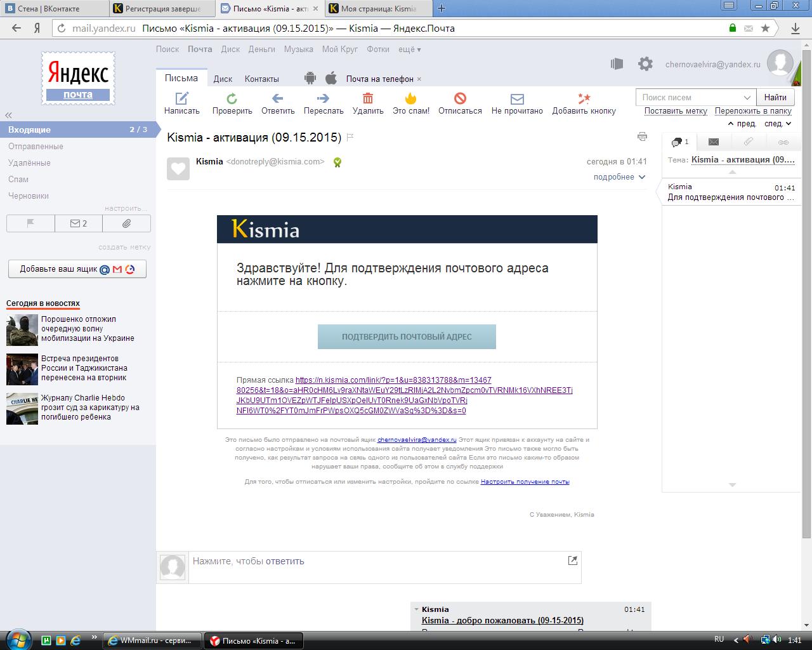Open the WMmail.ru taskbar window
The height and width of the screenshot is (650, 812).
(152, 640)
